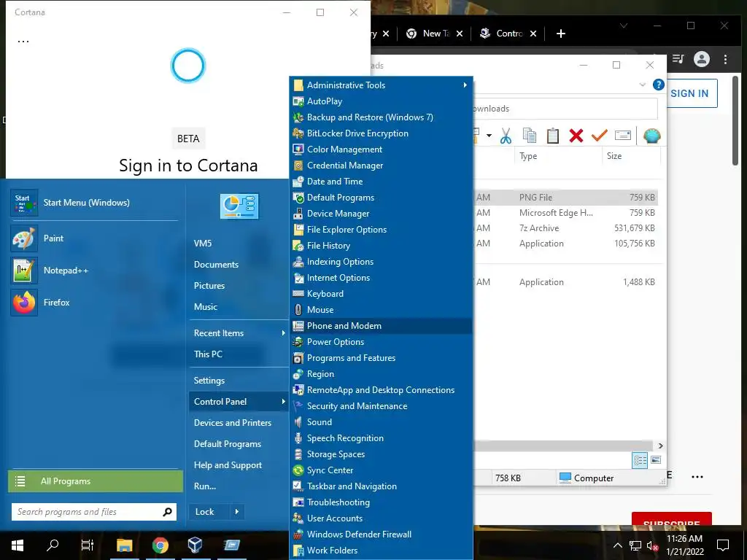
Task: Open Power Options
Action: 381,342
